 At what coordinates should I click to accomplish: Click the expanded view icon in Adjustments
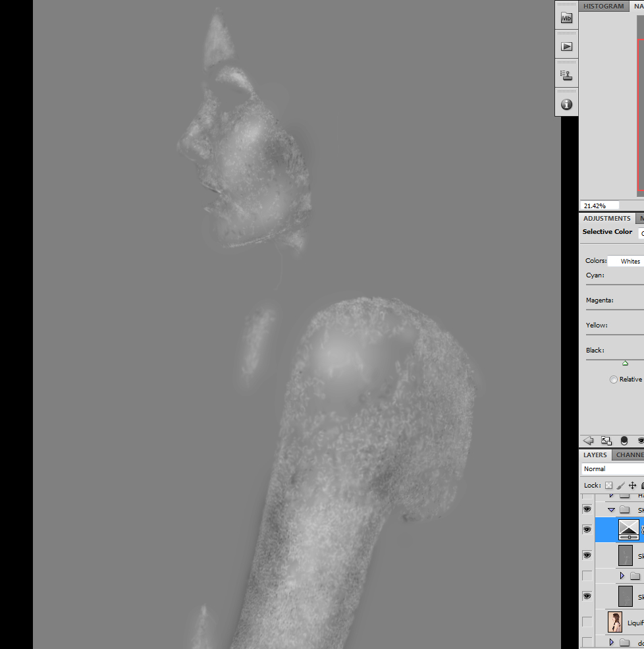pos(606,441)
